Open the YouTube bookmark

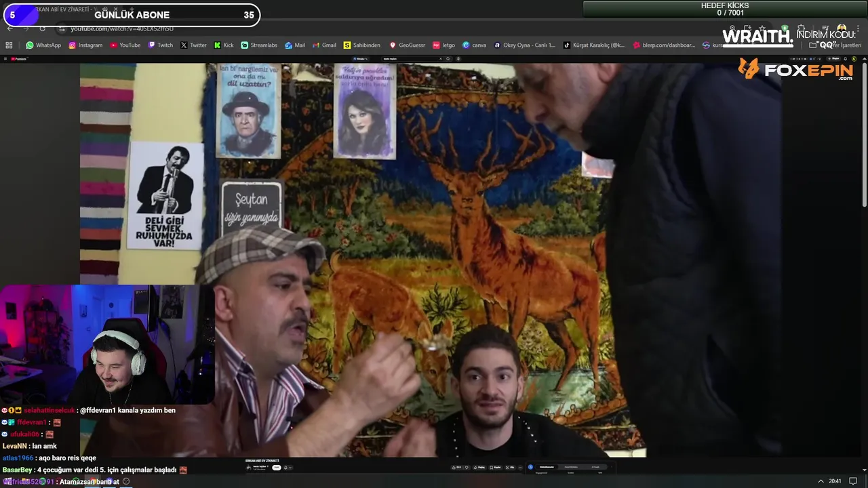pyautogui.click(x=125, y=45)
